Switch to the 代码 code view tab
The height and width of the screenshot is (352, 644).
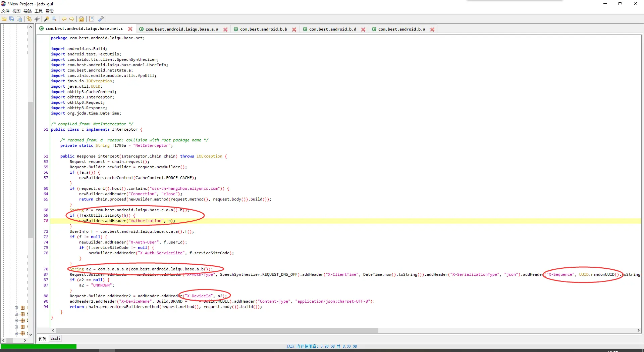coord(43,339)
